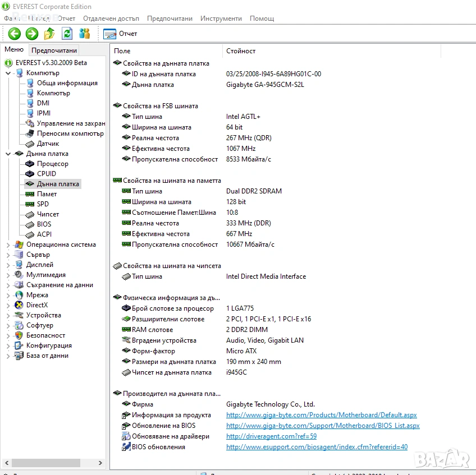Open the driveragent.com driver update link
Screen dimensions: 476x475
coord(271,436)
